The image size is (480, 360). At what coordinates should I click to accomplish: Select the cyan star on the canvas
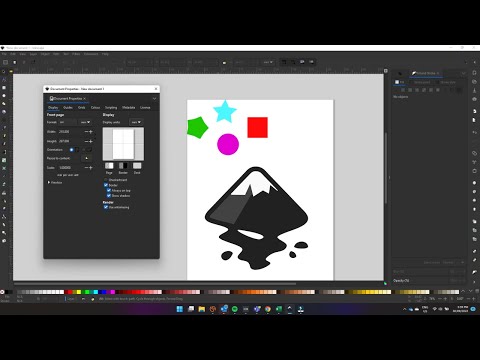coord(224,112)
